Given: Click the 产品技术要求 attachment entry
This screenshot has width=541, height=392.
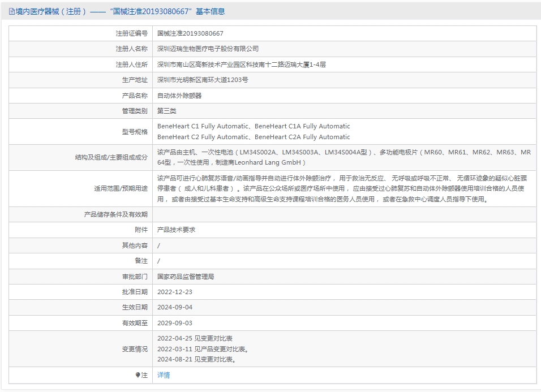Looking at the screenshot, I should click(176, 230).
